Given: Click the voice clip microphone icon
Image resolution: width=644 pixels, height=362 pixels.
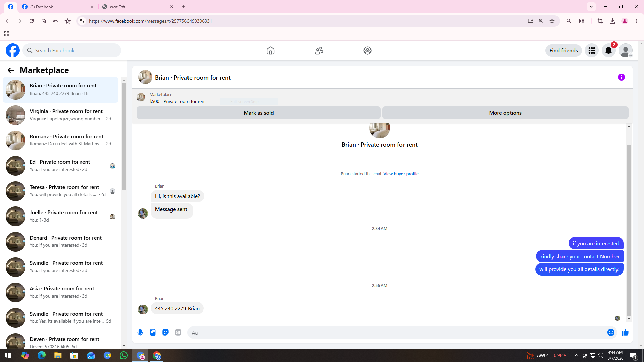Looking at the screenshot, I should 140,332.
